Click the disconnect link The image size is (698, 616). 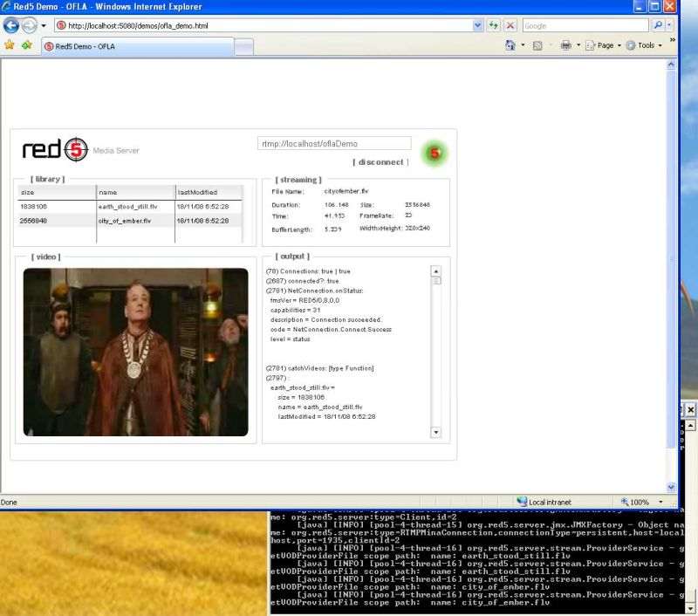(380, 162)
